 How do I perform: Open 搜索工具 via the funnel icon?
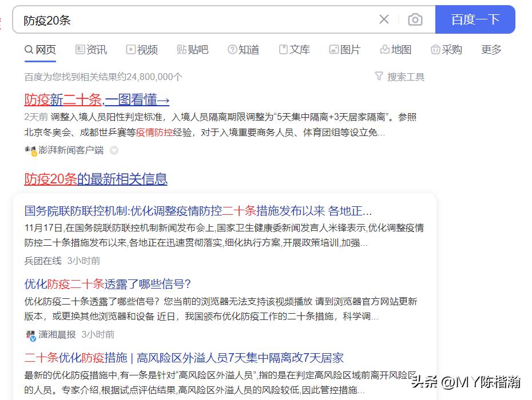click(379, 77)
